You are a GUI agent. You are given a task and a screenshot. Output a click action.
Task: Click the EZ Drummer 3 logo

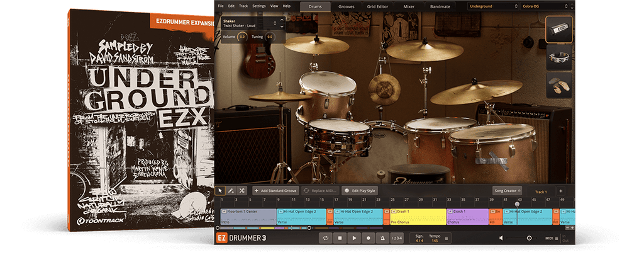[241, 238]
